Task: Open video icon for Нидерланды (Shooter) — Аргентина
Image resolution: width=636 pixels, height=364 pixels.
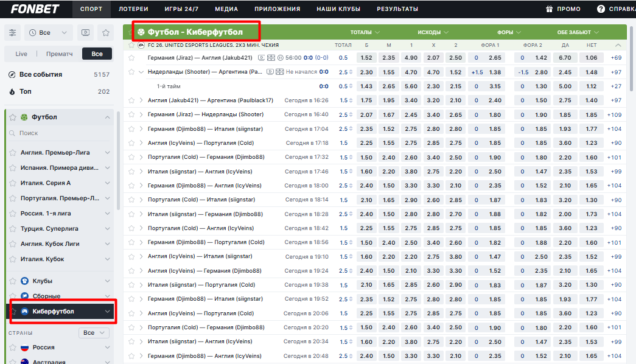Action: coord(270,72)
